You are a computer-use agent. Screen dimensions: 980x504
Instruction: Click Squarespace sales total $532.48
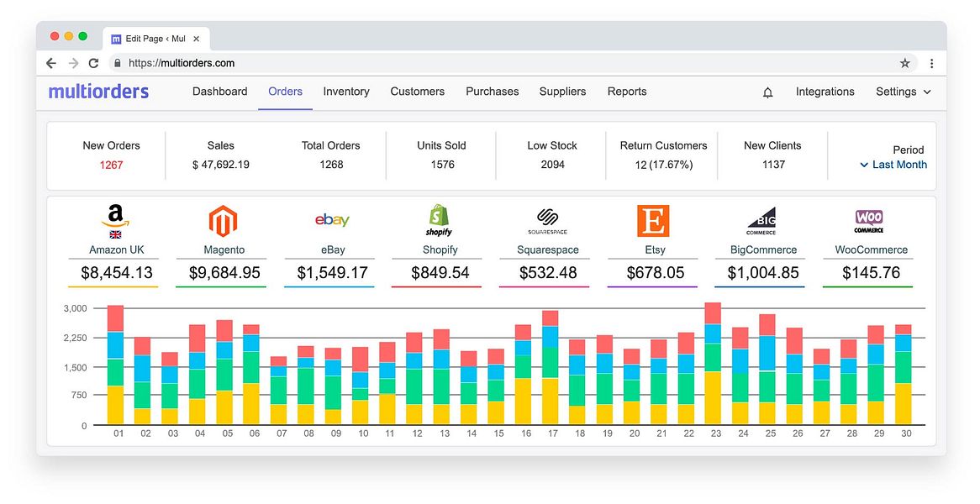tap(548, 273)
